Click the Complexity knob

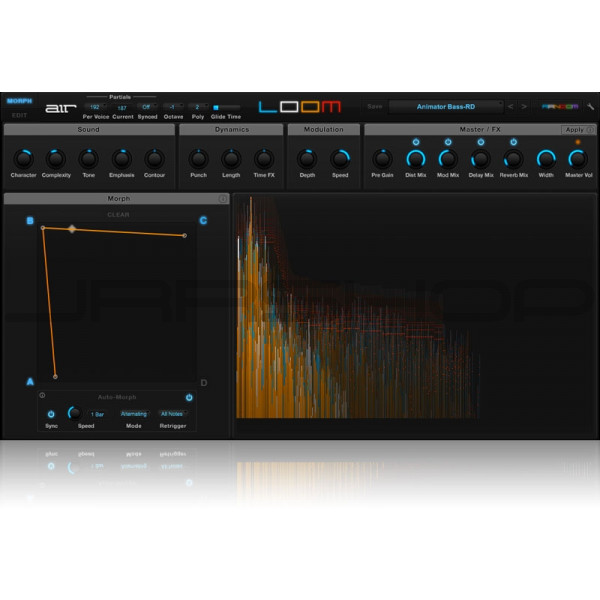(x=56, y=159)
